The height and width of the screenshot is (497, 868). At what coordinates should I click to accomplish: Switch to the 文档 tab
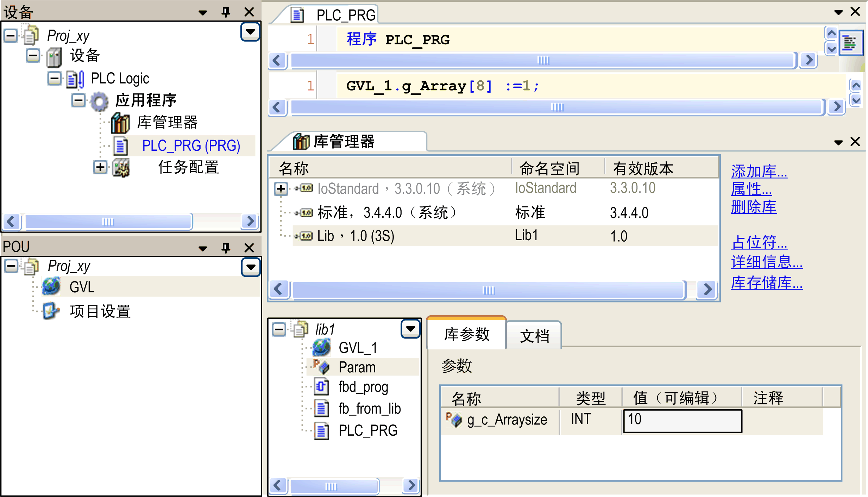pos(534,336)
